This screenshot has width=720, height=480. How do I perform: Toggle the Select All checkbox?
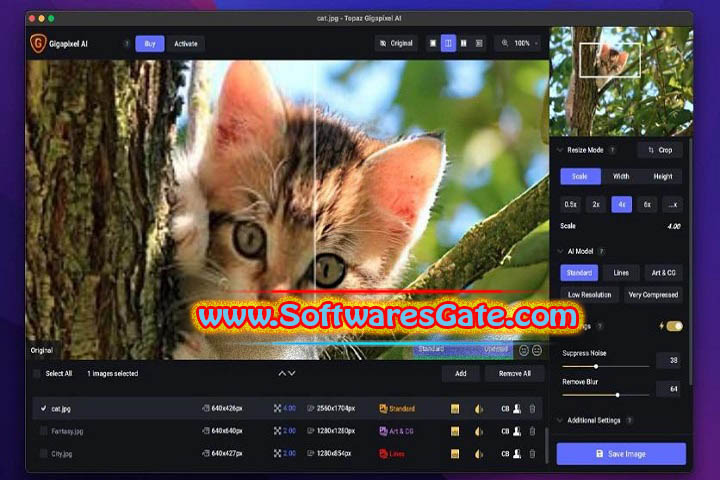tap(37, 373)
